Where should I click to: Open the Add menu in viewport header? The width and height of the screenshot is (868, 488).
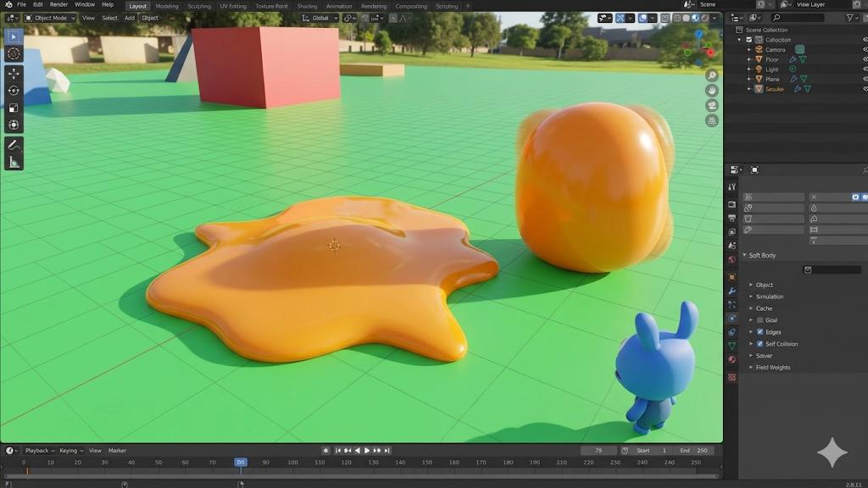point(130,18)
